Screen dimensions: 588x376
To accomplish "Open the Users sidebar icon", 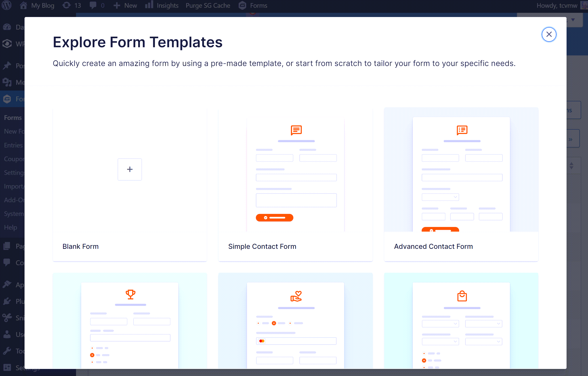I will pyautogui.click(x=7, y=334).
